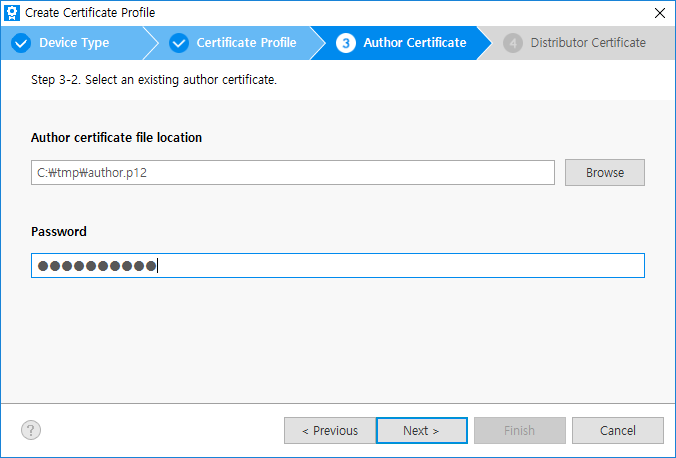Click inside the Password input field
The width and height of the screenshot is (676, 458).
tap(400, 265)
